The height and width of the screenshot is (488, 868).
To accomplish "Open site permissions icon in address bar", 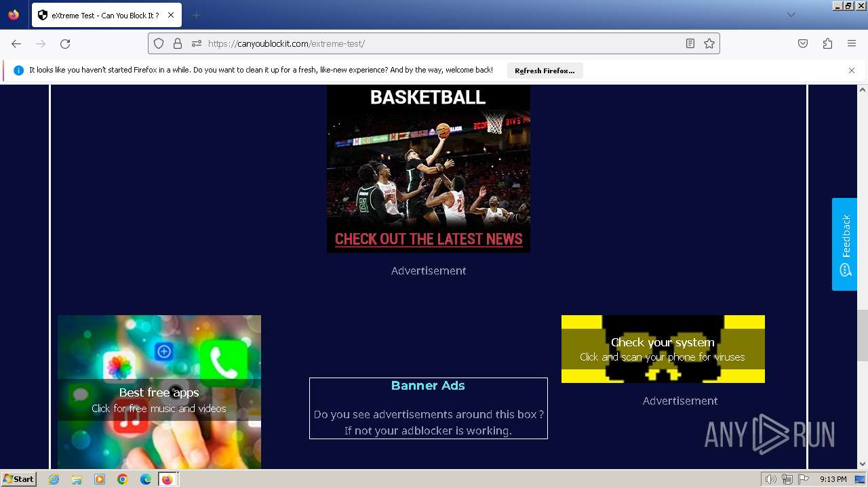I will click(x=197, y=43).
